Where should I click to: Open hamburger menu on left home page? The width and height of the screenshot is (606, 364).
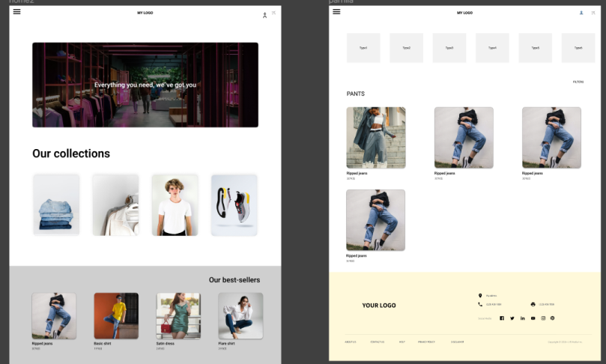16,12
